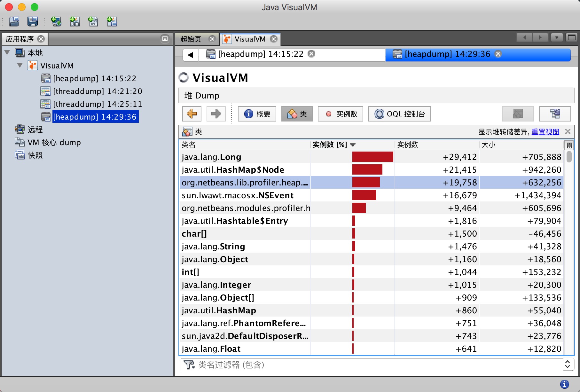
Task: Close the heap dump difference notice
Action: [x=568, y=131]
